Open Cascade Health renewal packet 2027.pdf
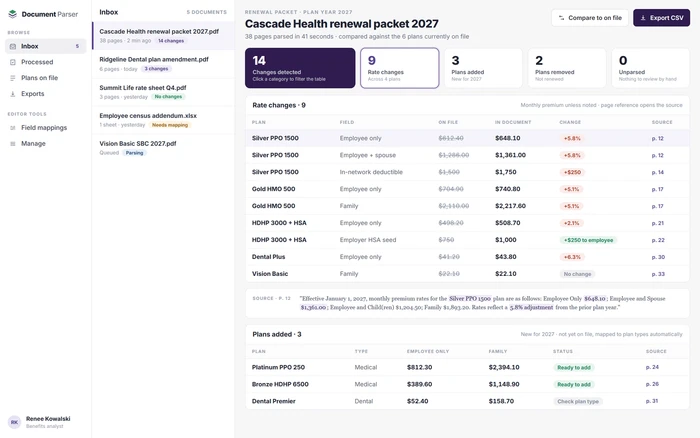This screenshot has width=700, height=438. click(x=163, y=36)
